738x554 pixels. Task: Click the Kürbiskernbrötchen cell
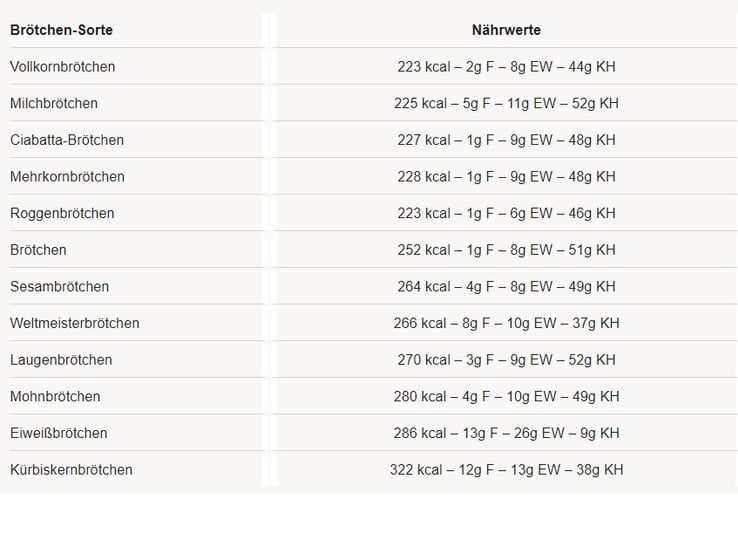click(71, 470)
